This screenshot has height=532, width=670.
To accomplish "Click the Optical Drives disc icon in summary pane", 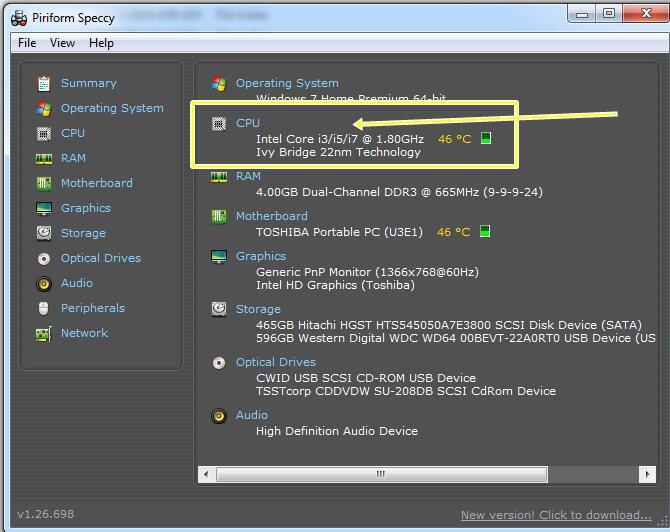I will [x=219, y=363].
